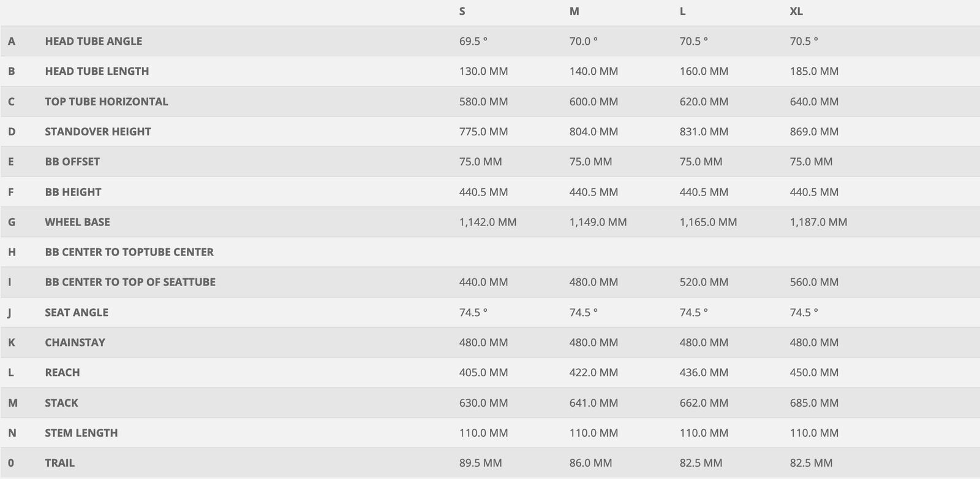Select the HEAD TUBE ANGLE row label
980x479 pixels.
93,41
